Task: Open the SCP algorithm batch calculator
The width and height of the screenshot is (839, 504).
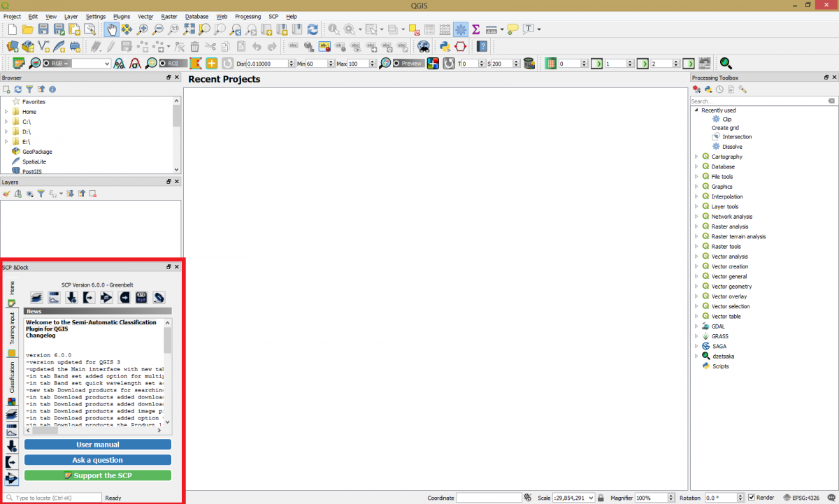Action: (141, 297)
